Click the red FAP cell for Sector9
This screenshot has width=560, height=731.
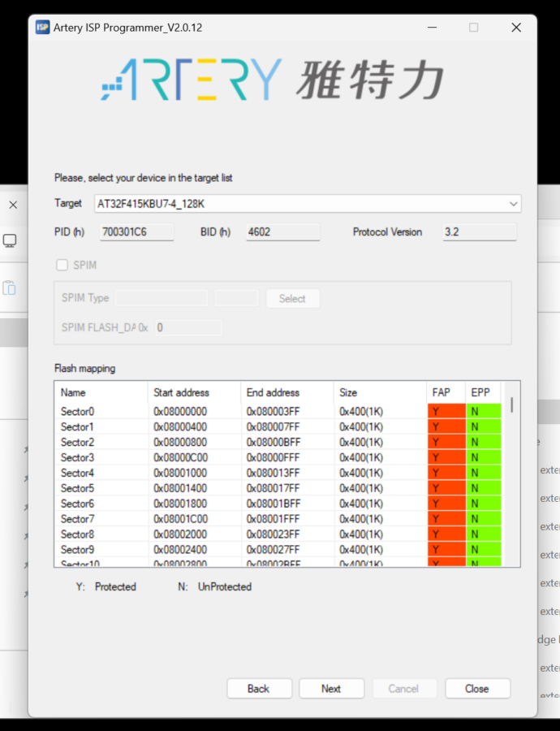coord(446,550)
